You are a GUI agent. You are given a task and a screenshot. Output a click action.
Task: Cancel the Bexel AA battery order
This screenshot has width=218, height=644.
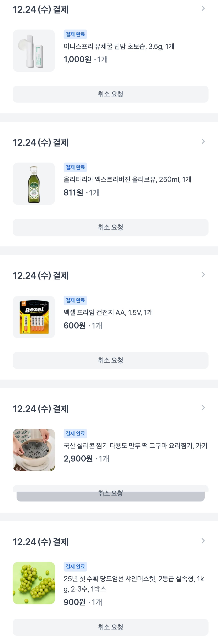point(110,360)
